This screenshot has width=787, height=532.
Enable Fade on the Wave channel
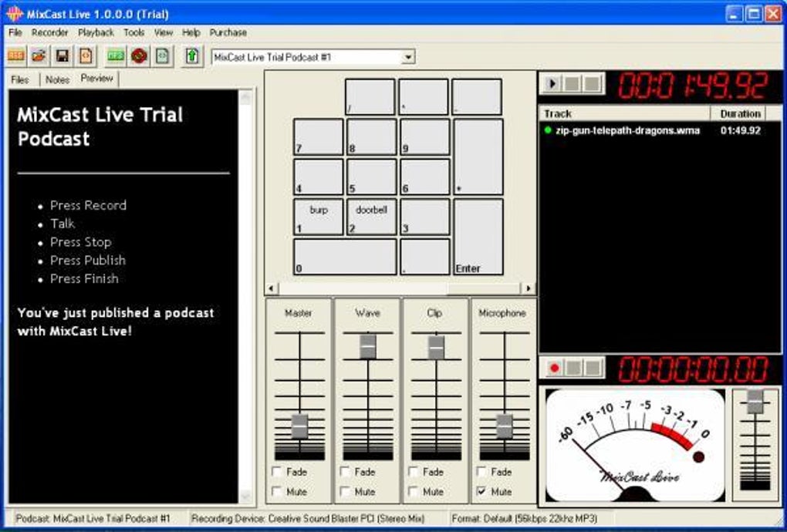coord(345,471)
